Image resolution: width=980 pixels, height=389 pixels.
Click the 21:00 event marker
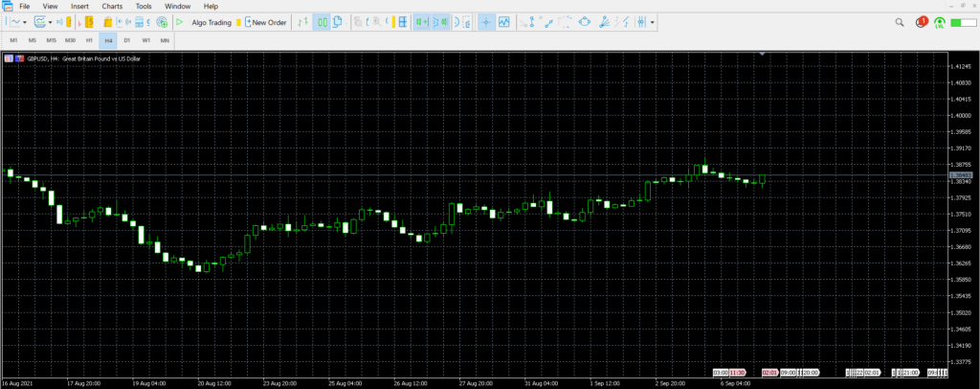[x=911, y=372]
